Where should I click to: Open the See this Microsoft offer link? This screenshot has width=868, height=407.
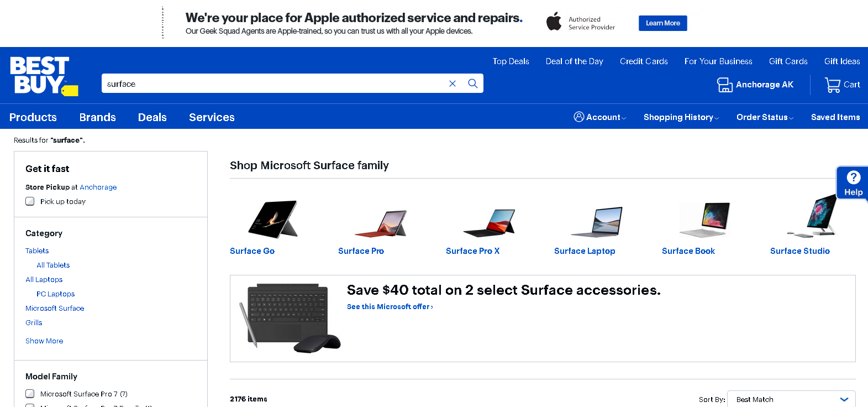pyautogui.click(x=390, y=307)
